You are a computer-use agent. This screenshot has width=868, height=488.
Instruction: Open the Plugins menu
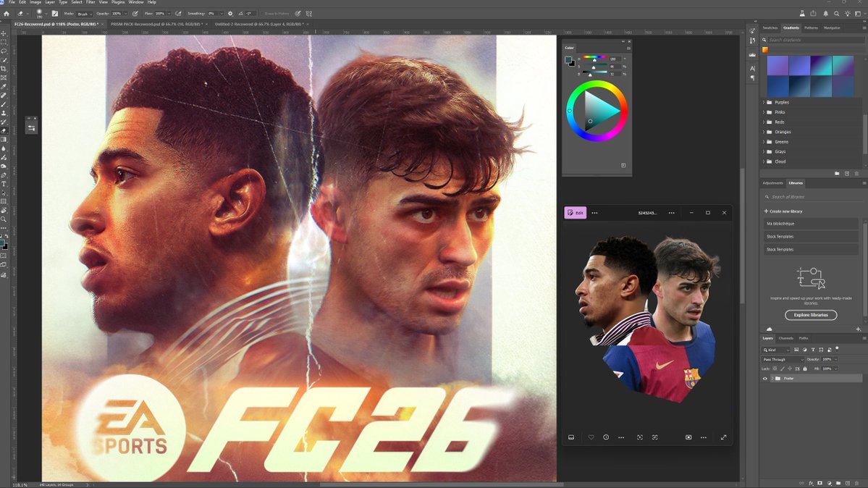(118, 2)
